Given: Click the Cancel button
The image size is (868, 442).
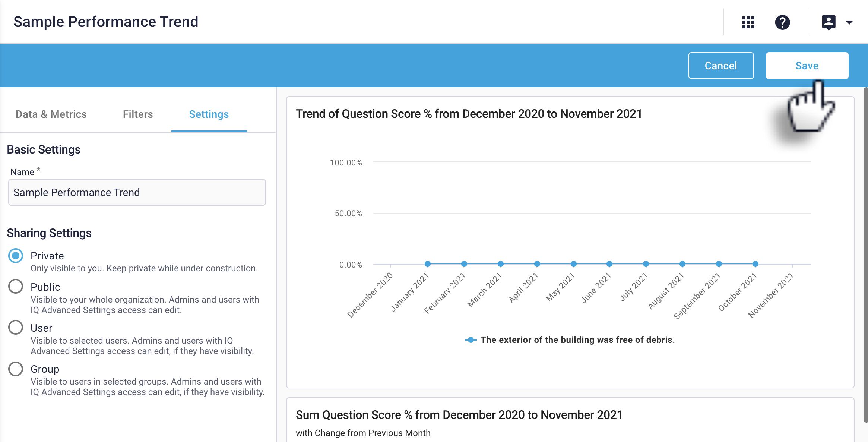Looking at the screenshot, I should [x=721, y=66].
